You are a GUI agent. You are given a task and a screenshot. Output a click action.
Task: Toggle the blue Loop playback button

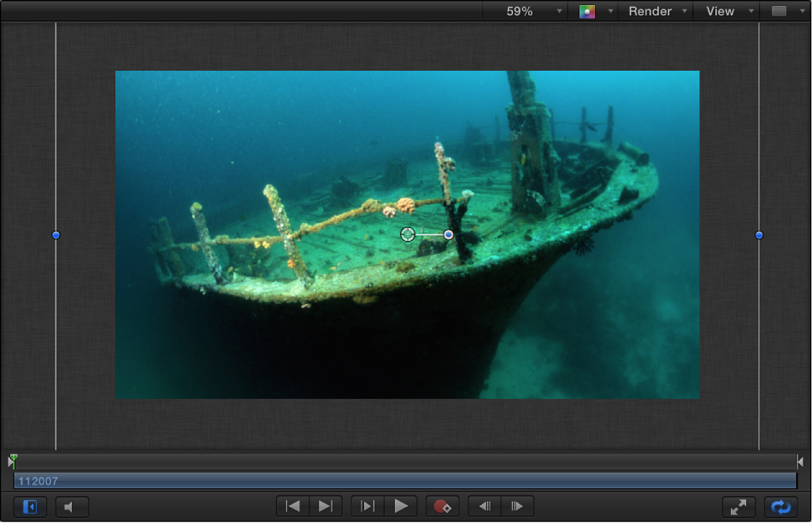[780, 506]
